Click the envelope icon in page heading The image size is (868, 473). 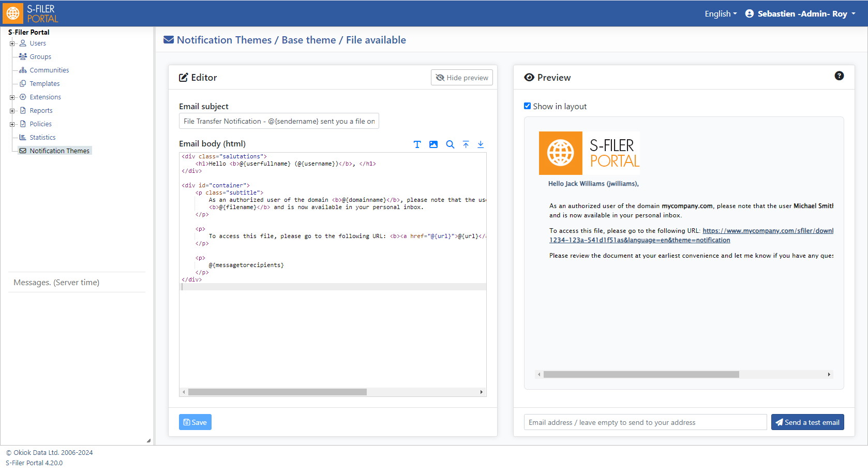(x=169, y=40)
